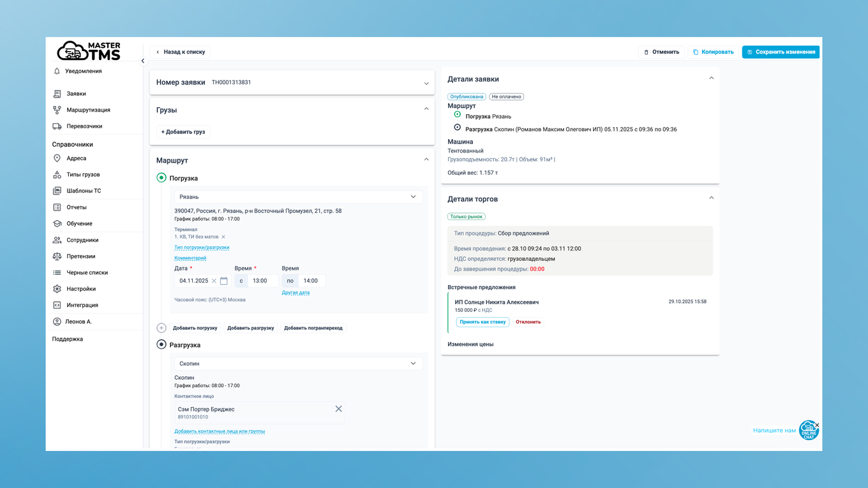Click the Сохранить изменения button
The height and width of the screenshot is (488, 868).
[781, 52]
